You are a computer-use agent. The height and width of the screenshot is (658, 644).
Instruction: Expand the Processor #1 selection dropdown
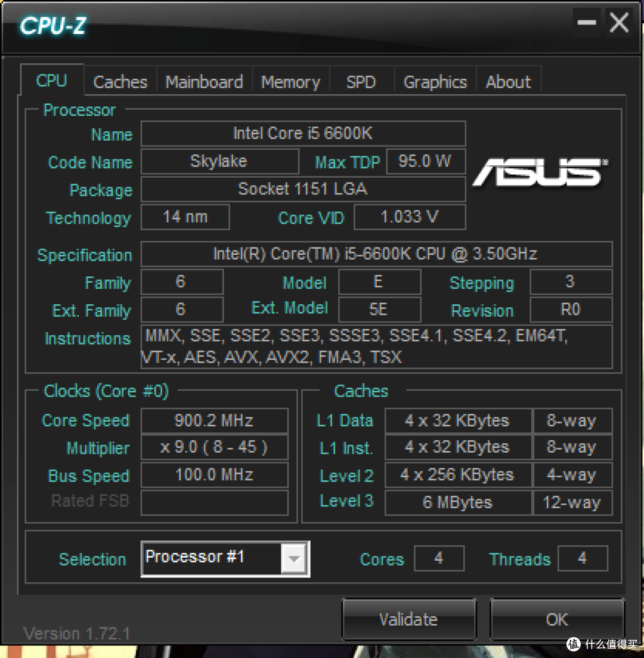coord(294,558)
